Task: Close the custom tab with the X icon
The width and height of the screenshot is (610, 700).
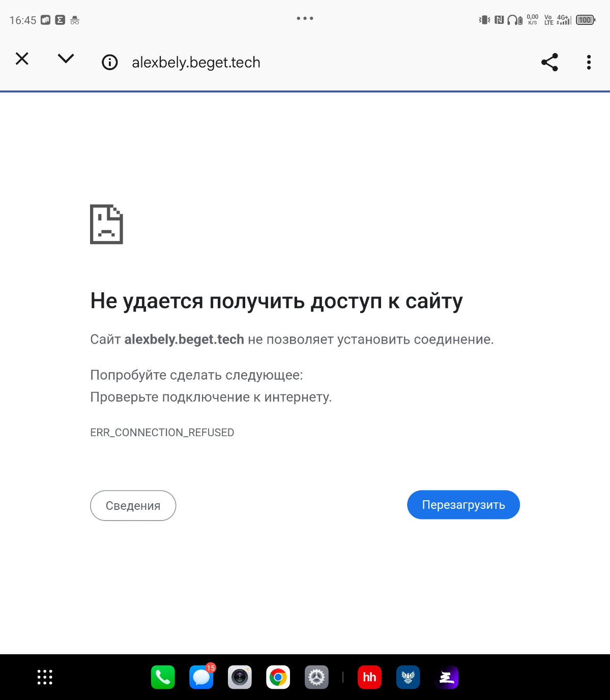Action: (x=22, y=59)
